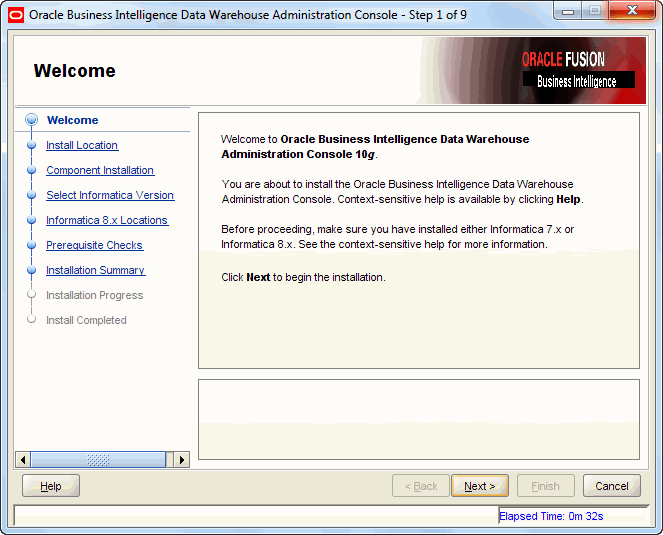Click the Select Informatica Version step bullet
The height and width of the screenshot is (535, 663).
pyautogui.click(x=31, y=195)
